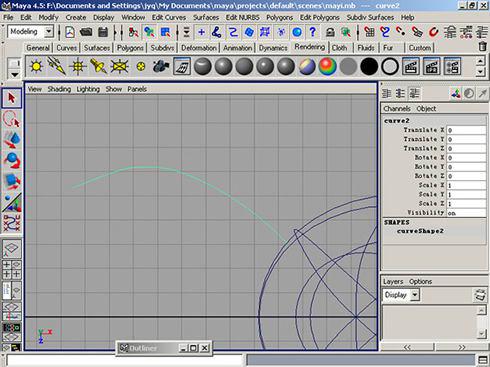Screen dimensions: 490x367
Task: Create new layer with Layers panel icon
Action: pos(479,295)
